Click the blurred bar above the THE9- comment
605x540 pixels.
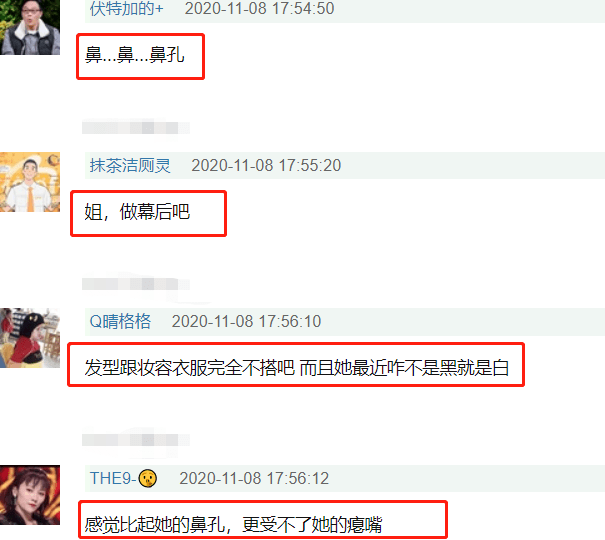tap(136, 440)
